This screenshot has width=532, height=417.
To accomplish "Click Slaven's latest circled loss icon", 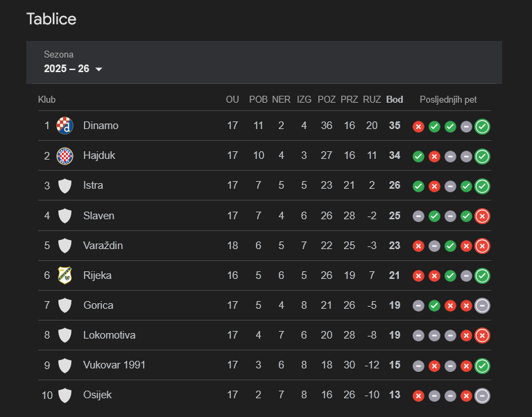I will [483, 216].
